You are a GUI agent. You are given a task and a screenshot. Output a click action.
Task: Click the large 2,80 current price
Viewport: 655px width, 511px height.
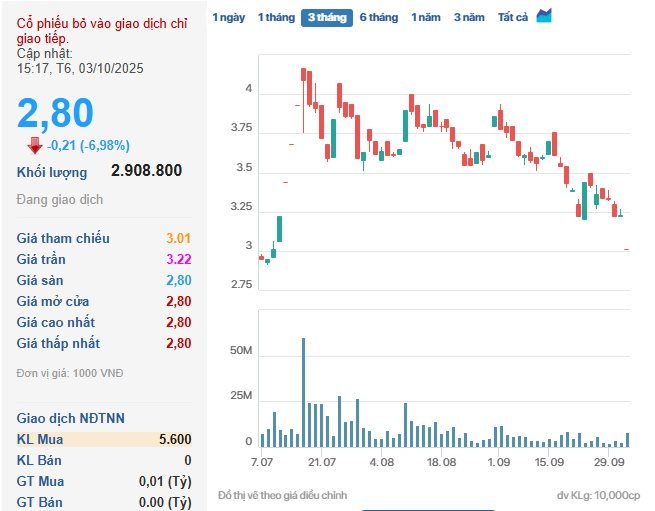[x=55, y=113]
